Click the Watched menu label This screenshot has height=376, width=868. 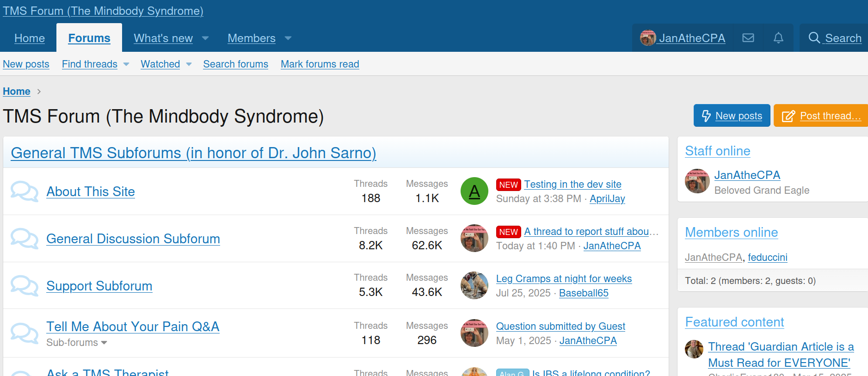[x=160, y=64]
